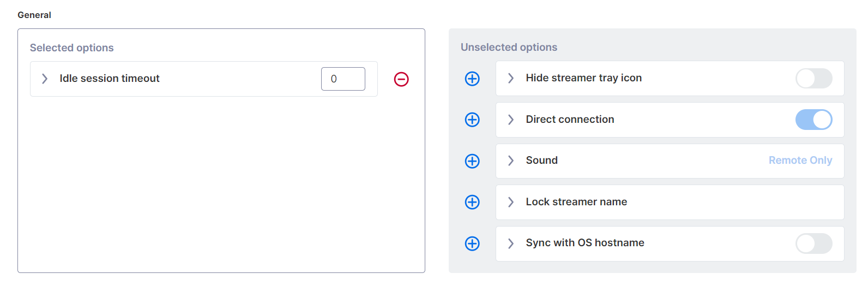Expand the Idle session timeout row
This screenshot has height=285, width=868.
point(45,79)
